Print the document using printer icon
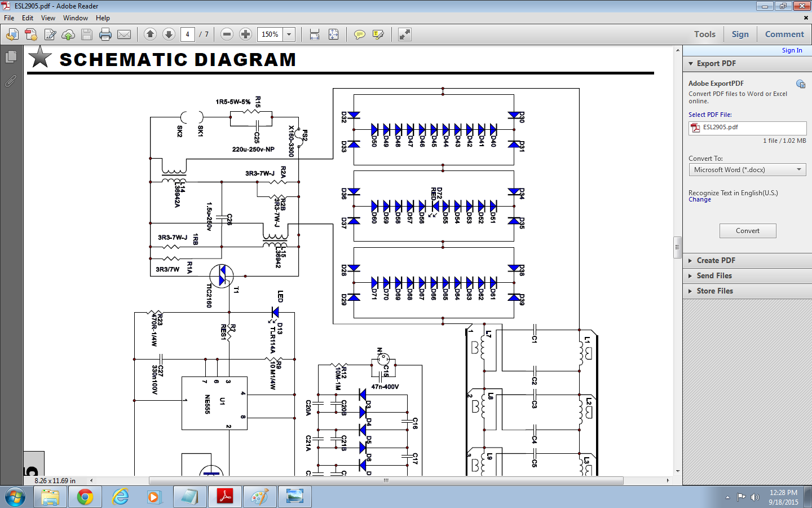This screenshot has width=812, height=508. (105, 34)
